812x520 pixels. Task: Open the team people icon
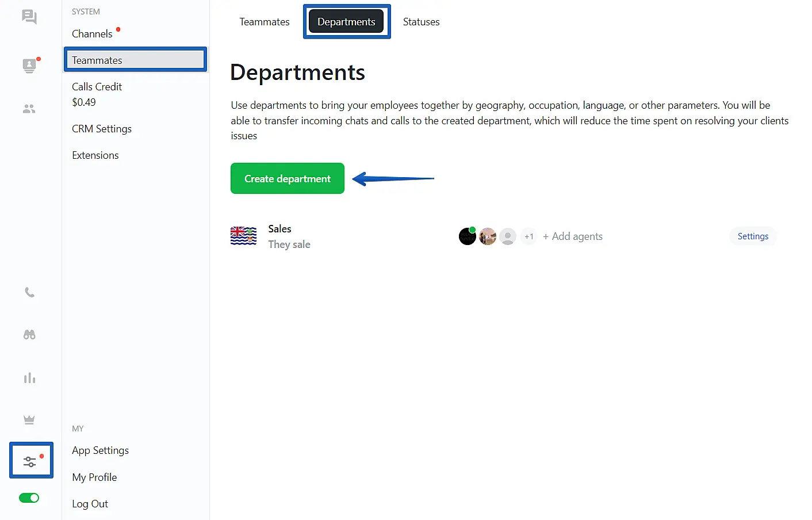pos(29,109)
